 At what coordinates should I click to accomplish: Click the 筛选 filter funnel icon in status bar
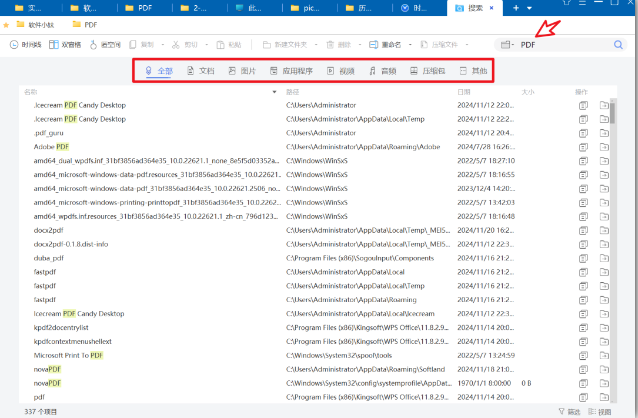click(562, 411)
